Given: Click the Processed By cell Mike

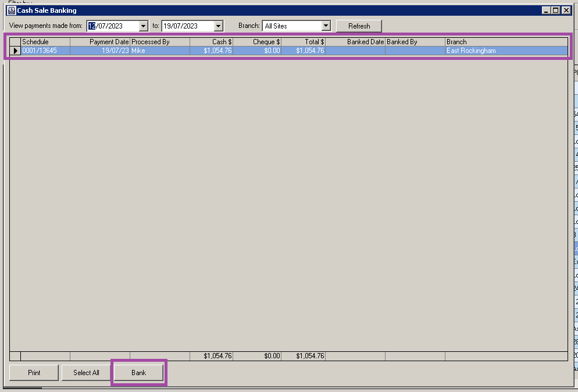Looking at the screenshot, I should click(x=160, y=51).
